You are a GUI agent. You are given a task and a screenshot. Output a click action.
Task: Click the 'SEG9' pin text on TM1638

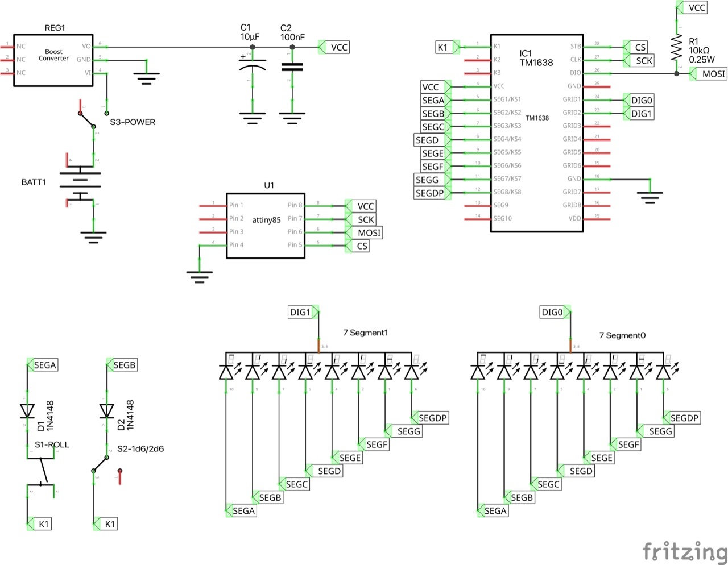pyautogui.click(x=501, y=205)
